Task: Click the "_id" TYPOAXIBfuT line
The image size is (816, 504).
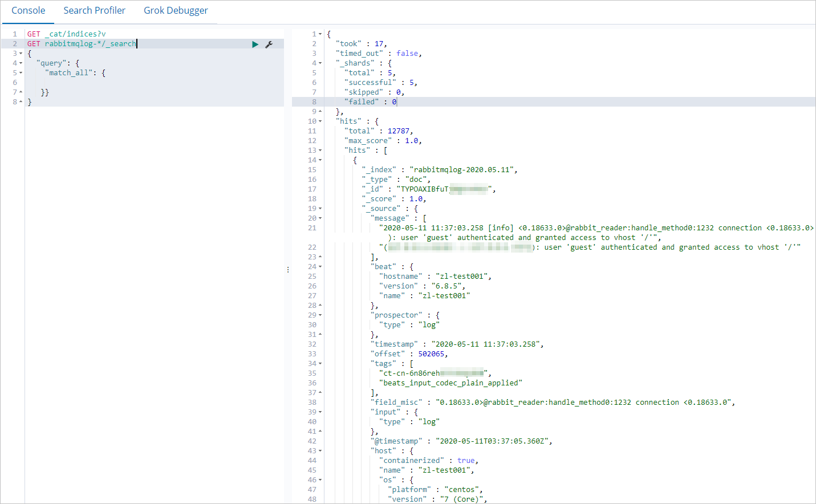Action: pos(429,189)
